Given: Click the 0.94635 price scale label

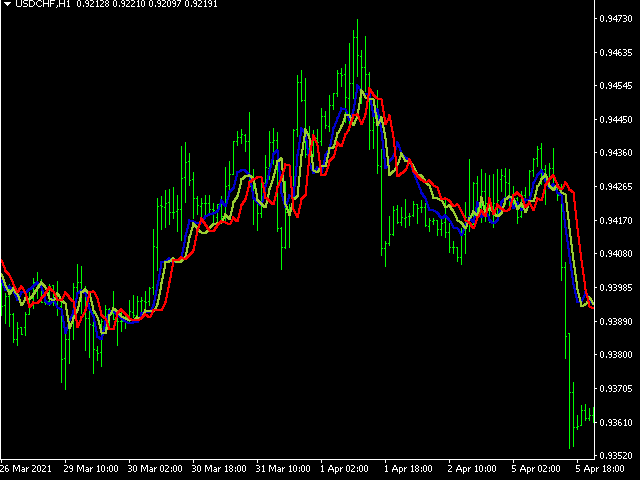Looking at the screenshot, I should (616, 53).
